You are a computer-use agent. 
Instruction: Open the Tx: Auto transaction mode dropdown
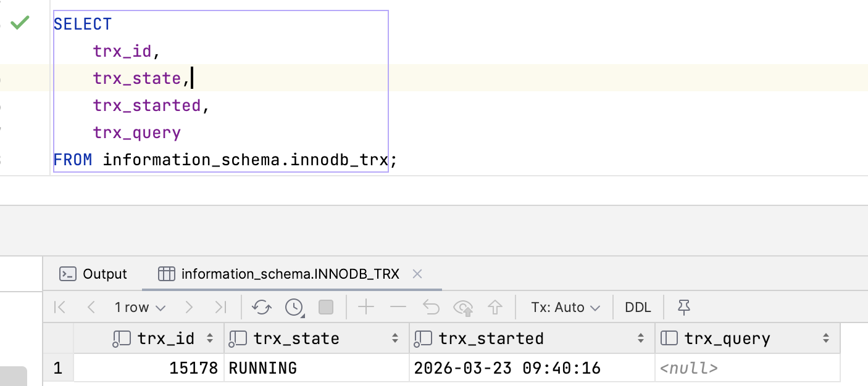point(565,307)
